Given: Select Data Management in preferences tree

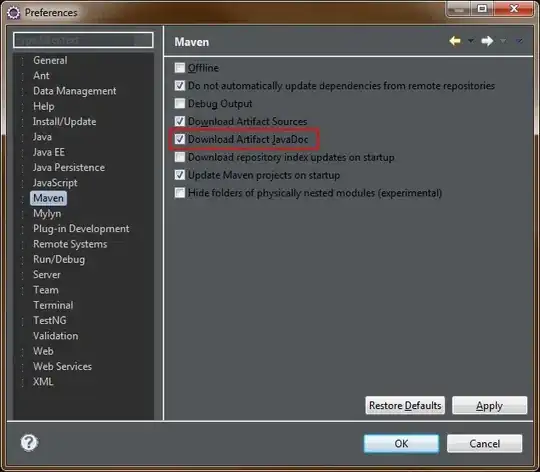Looking at the screenshot, I should (x=74, y=91).
